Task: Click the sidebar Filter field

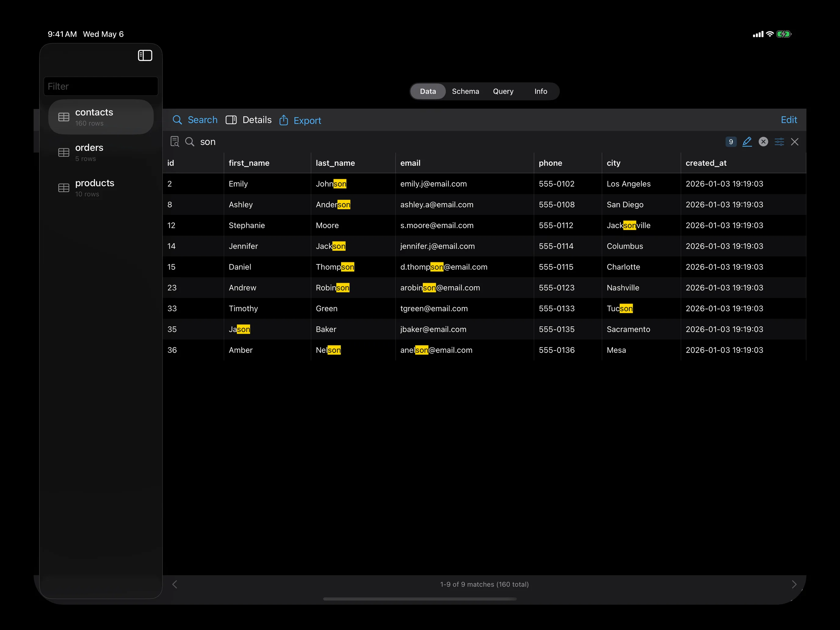Action: [x=101, y=86]
